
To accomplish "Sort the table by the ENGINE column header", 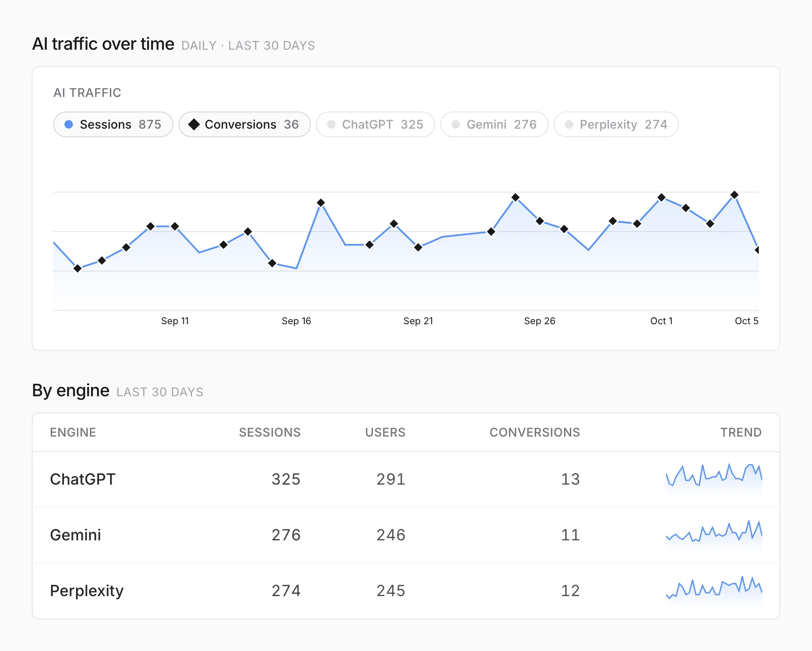I will pyautogui.click(x=73, y=432).
